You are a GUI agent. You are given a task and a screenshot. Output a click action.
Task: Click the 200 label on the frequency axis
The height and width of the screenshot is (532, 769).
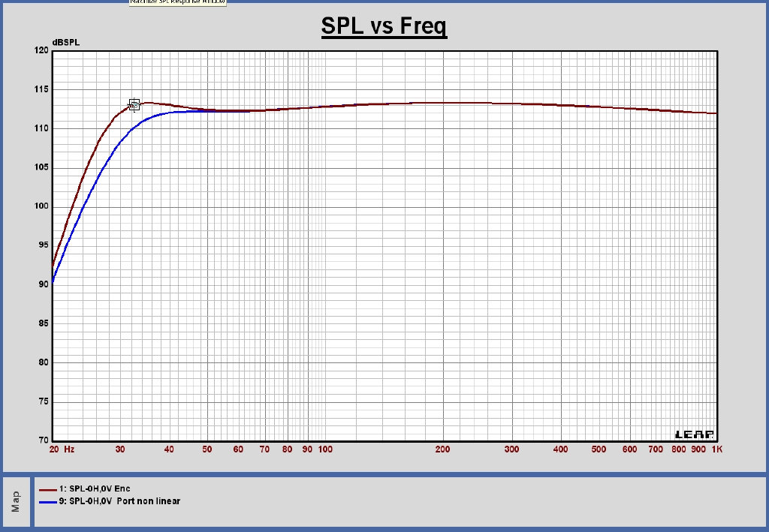pyautogui.click(x=442, y=449)
